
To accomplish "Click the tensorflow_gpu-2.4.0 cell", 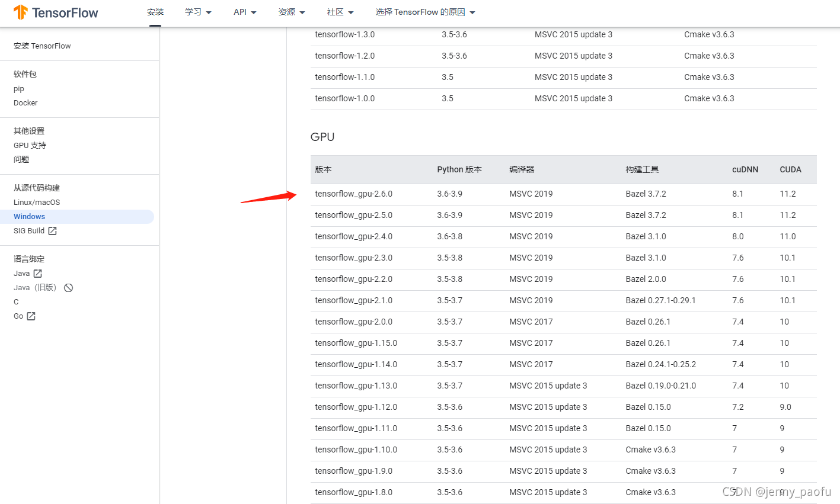I will pos(354,236).
